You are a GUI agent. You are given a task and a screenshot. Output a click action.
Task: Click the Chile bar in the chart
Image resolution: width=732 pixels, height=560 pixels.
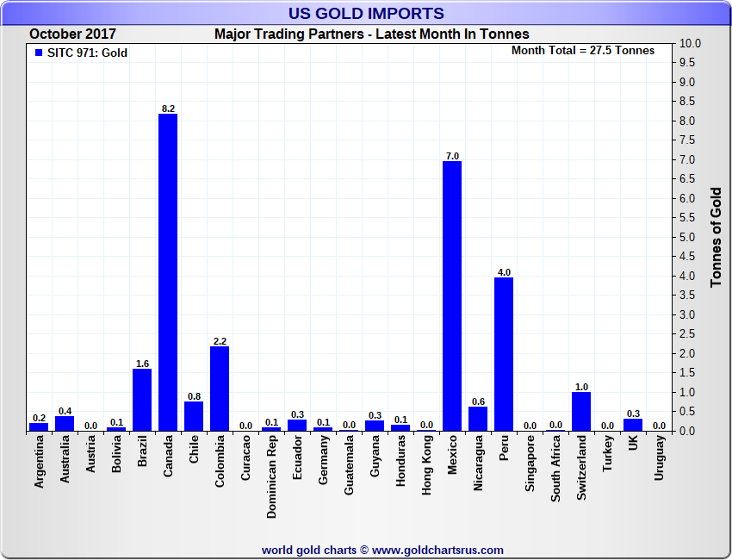tap(194, 416)
